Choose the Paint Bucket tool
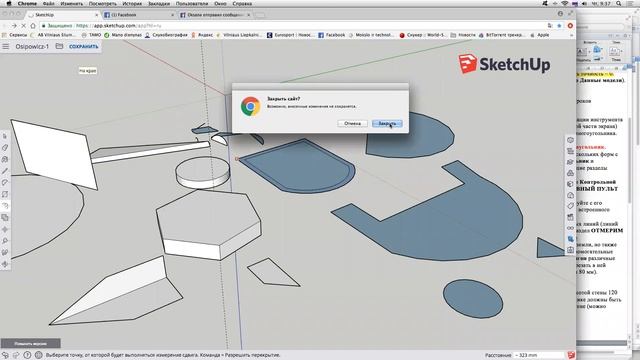Viewport: 640px width, 360px height. [x=5, y=159]
